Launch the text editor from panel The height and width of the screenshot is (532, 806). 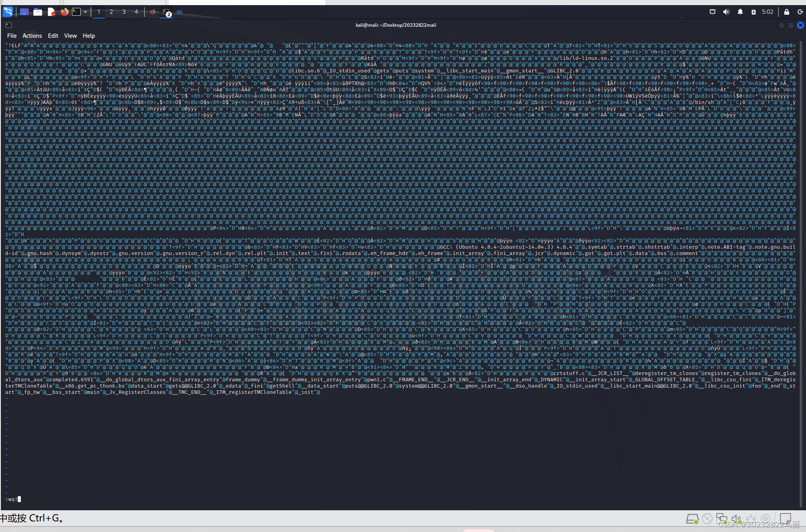click(x=51, y=12)
